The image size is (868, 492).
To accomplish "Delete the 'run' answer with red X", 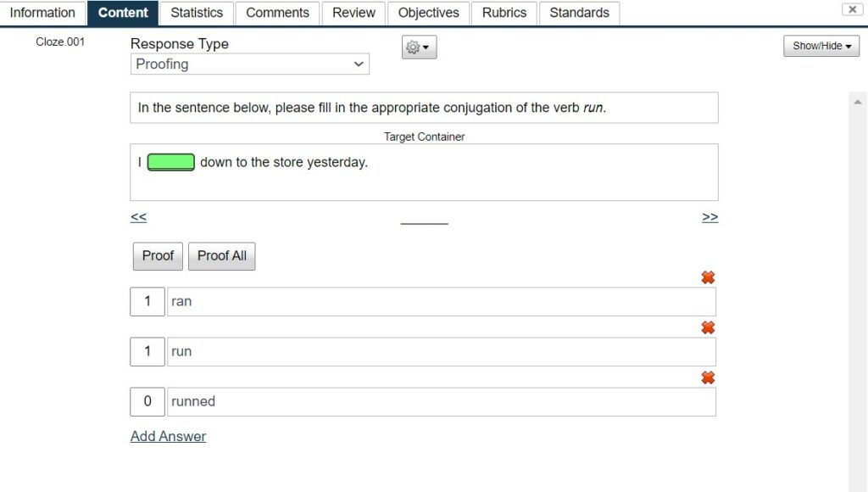I will [x=708, y=327].
